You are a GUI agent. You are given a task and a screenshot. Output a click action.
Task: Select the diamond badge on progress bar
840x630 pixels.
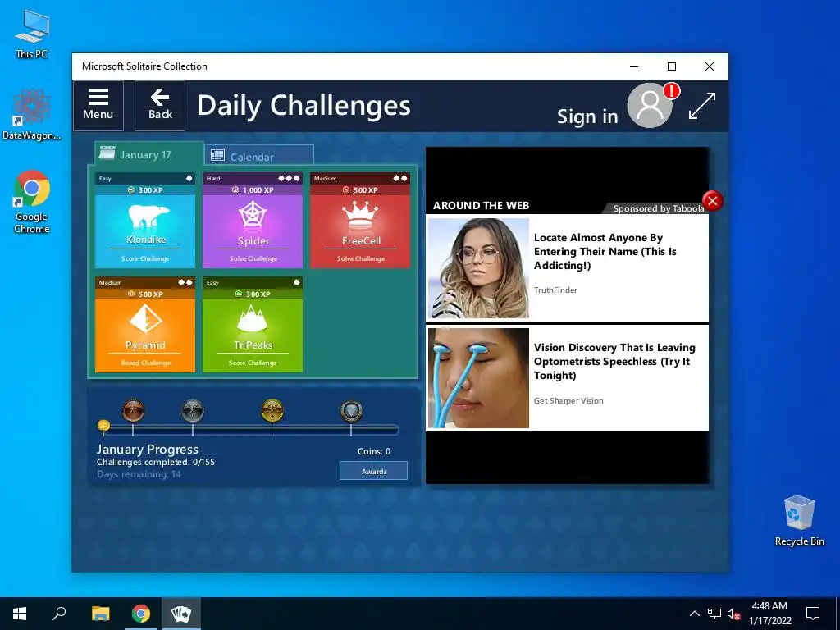pyautogui.click(x=351, y=411)
